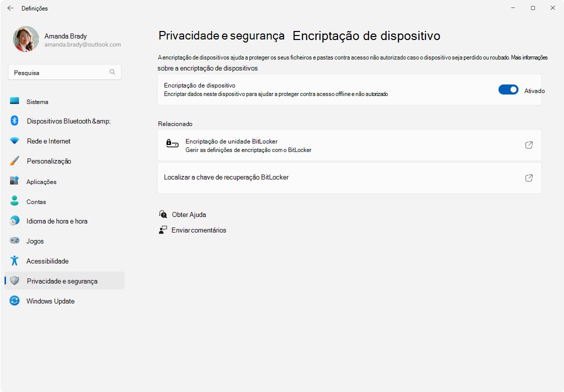Click the Ativado status label

[534, 91]
